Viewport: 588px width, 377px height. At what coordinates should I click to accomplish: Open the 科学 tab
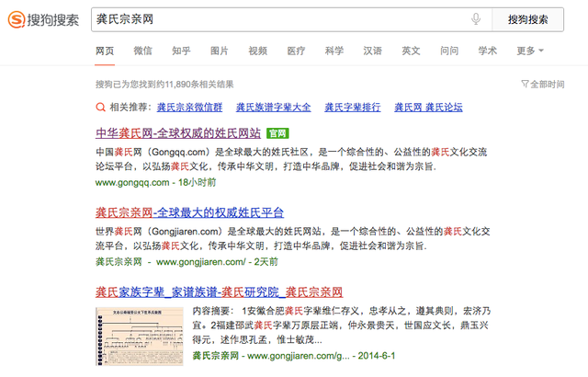334,51
